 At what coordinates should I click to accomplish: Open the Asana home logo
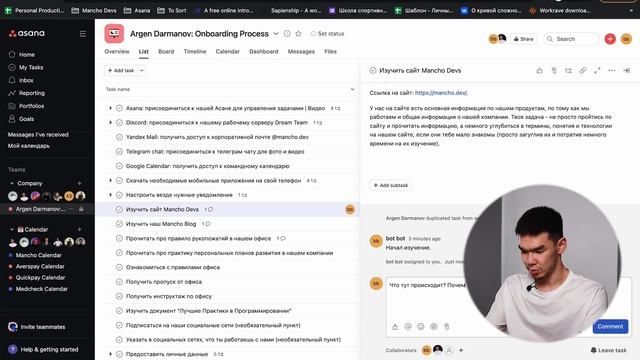tap(27, 33)
